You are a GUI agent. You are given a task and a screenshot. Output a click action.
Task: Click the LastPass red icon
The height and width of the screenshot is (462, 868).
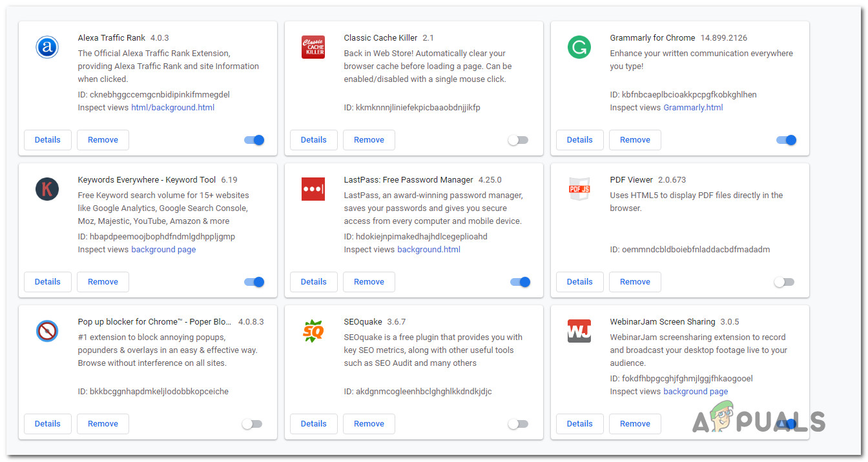[313, 189]
